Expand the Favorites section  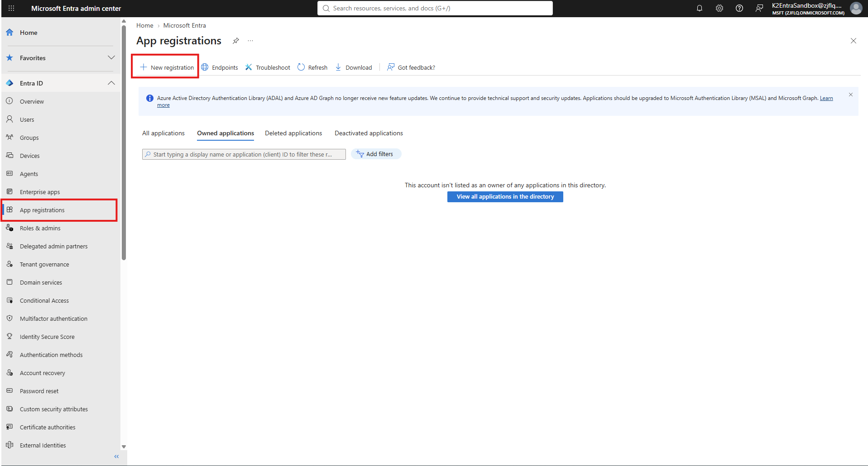(111, 57)
